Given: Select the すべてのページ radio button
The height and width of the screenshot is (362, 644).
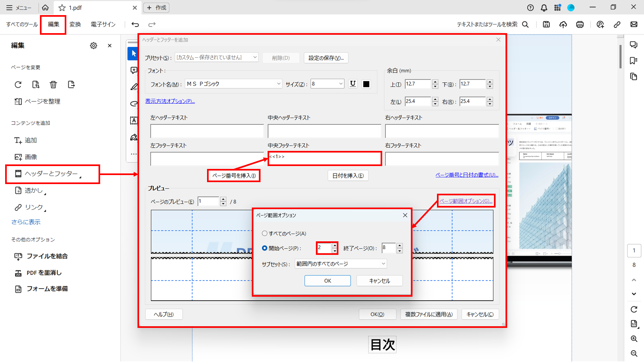Looking at the screenshot, I should pos(265,233).
